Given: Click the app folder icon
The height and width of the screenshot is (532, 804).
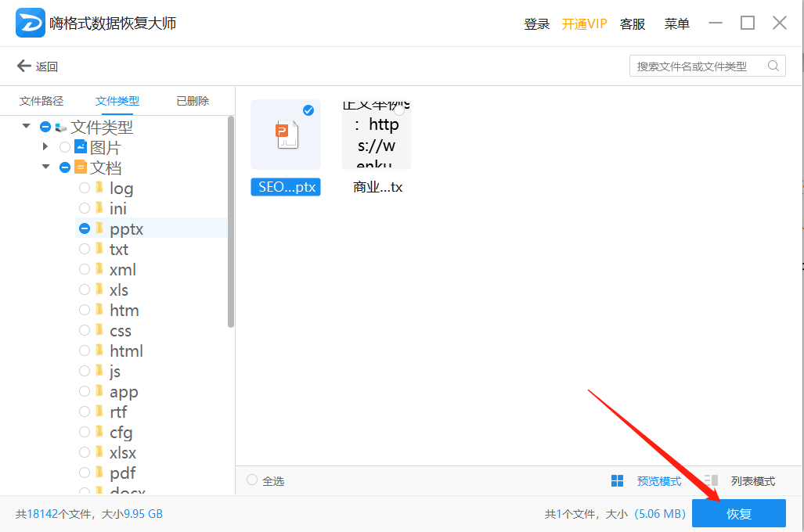Looking at the screenshot, I should click(x=99, y=391).
